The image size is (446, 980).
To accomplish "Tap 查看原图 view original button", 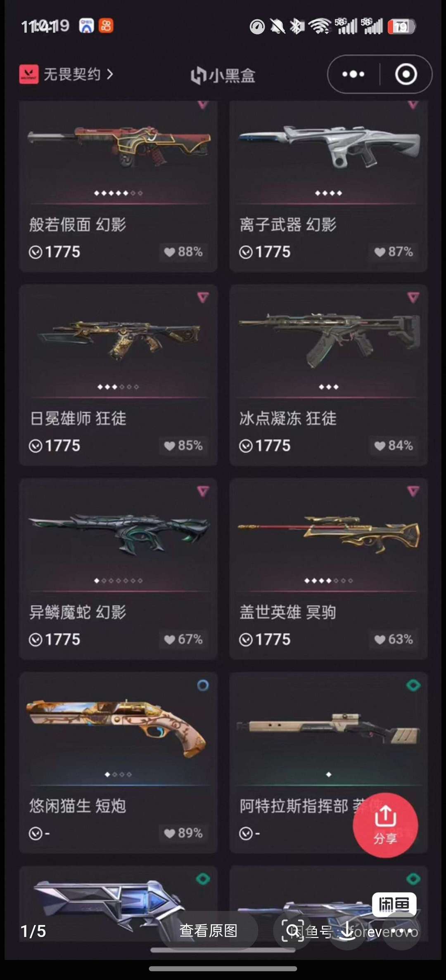I will (x=209, y=930).
